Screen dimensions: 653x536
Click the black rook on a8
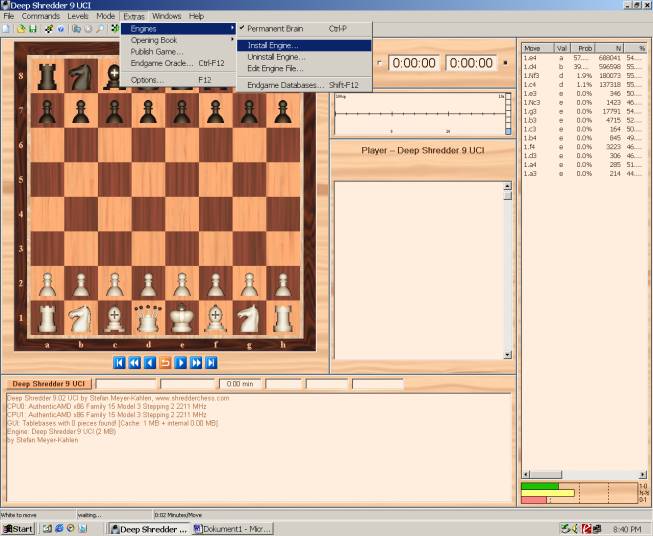(x=47, y=77)
